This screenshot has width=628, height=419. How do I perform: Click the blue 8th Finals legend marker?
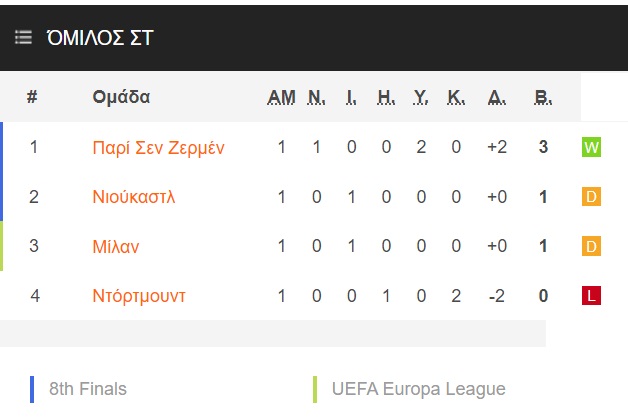(32, 389)
